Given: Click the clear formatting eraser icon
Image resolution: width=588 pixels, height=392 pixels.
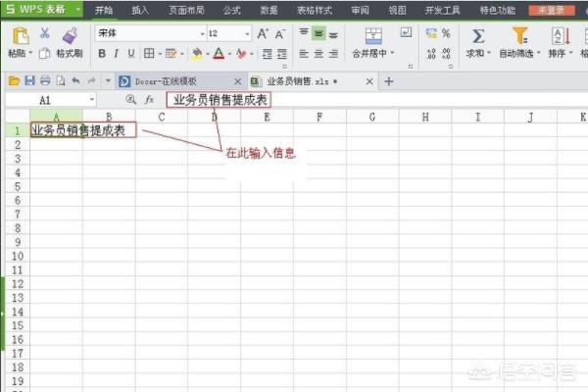Looking at the screenshot, I should 241,54.
